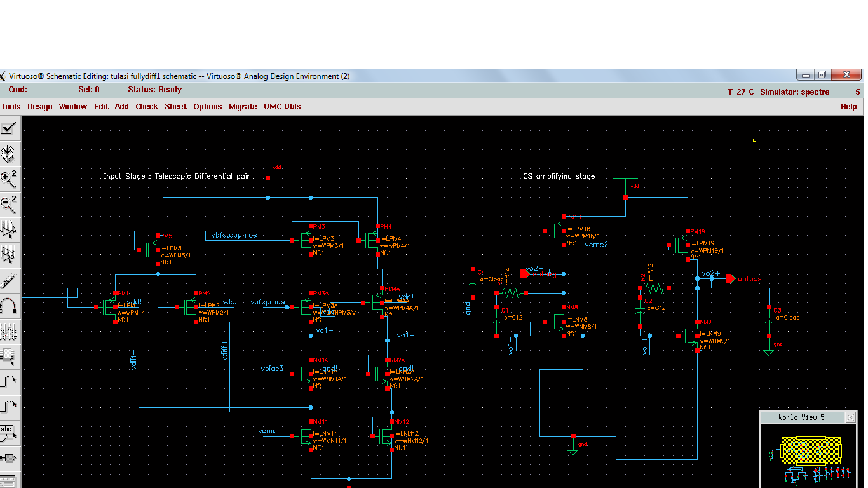Zoom out by 2 using the magnifier minus icon
The width and height of the screenshot is (868, 488).
8,204
